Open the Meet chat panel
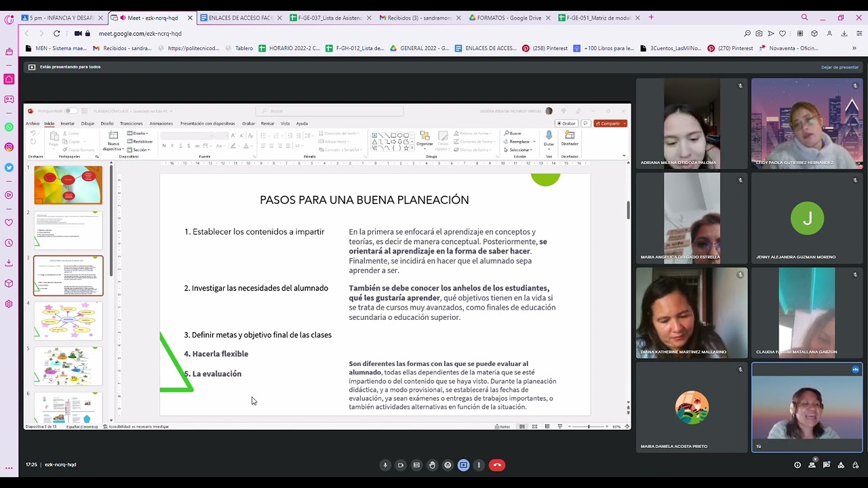This screenshot has width=868, height=488. pos(827,465)
